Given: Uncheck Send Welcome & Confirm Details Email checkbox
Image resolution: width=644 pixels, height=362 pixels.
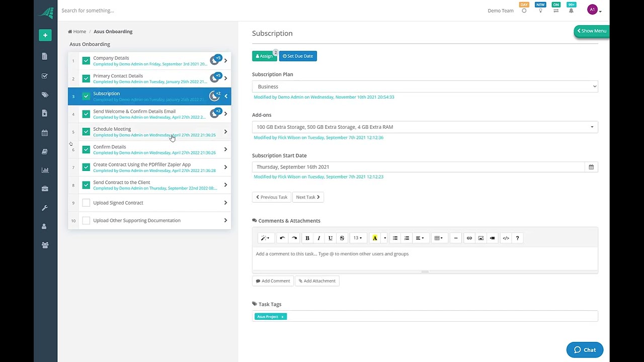Looking at the screenshot, I should click(x=86, y=114).
